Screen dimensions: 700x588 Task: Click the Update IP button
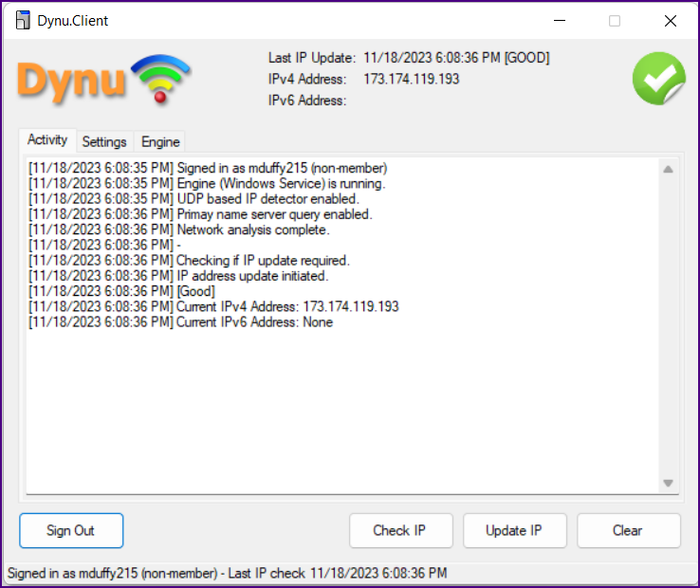(515, 530)
